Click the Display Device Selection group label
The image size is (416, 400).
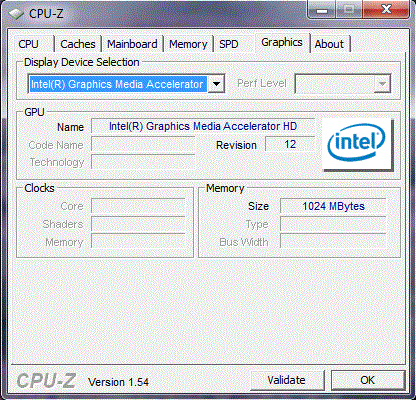click(x=82, y=62)
